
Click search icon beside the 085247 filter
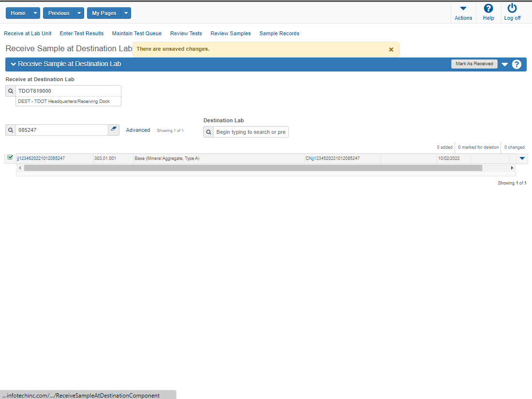(x=11, y=130)
